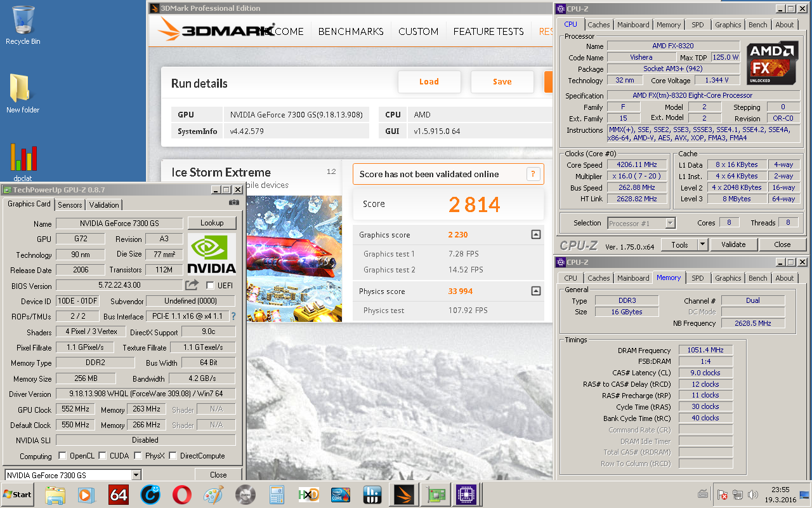Click the Validate button in CPU-Z
This screenshot has height=508, width=812.
(733, 244)
